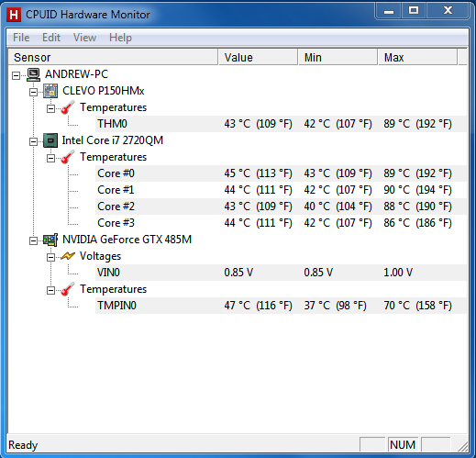The image size is (476, 458).
Task: Click Core #1 max 90 °C (194 °F)
Action: pos(417,190)
